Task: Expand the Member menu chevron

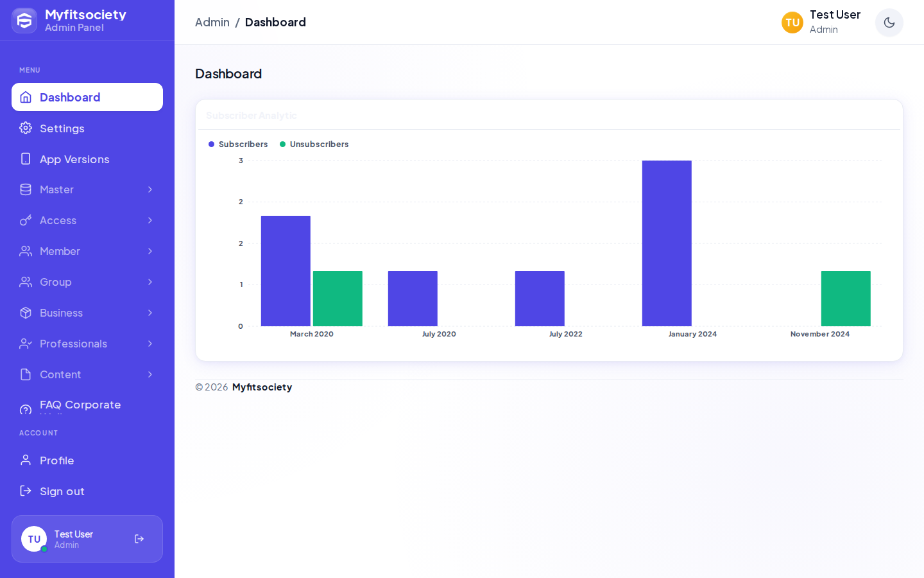Action: tap(150, 251)
